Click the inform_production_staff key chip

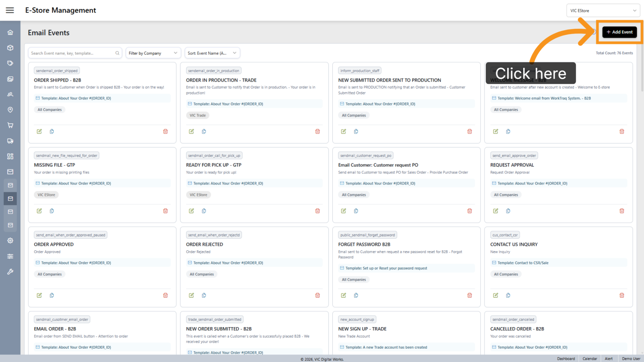[x=360, y=71]
